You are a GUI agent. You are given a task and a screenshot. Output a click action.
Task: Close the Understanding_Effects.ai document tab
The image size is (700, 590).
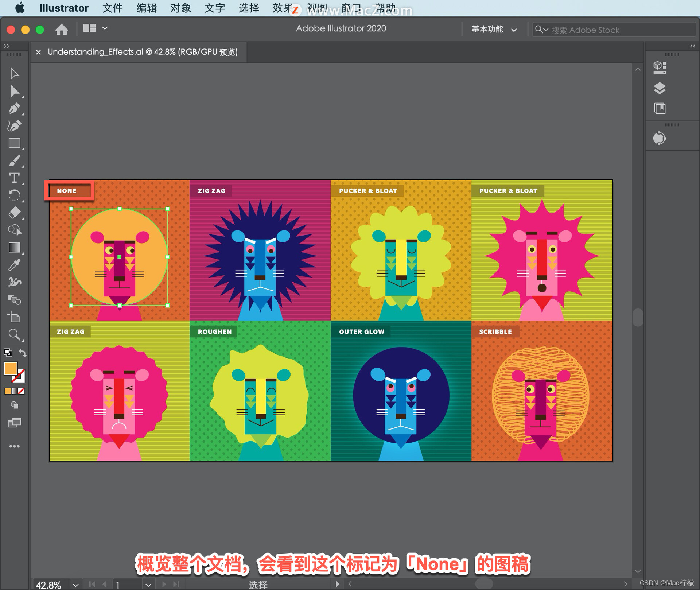click(38, 52)
